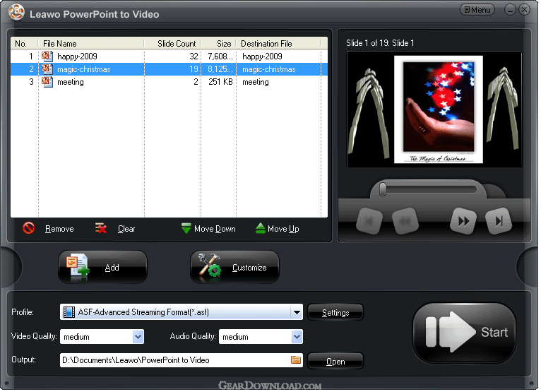Viewport: 541px width, 392px height.
Task: Select the meeting file name
Action: click(71, 82)
